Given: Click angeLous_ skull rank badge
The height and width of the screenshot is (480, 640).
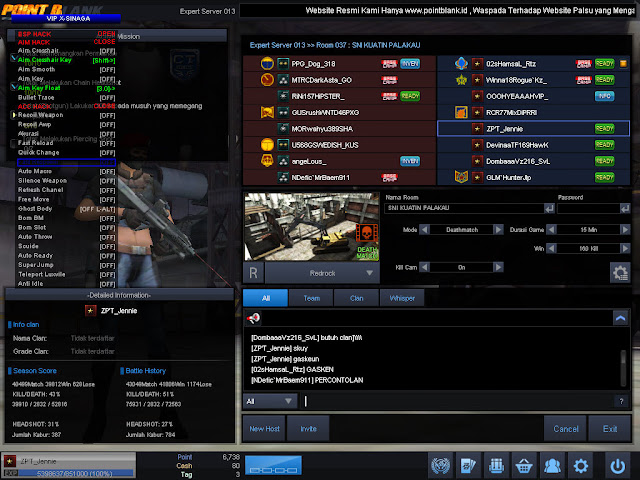Looking at the screenshot, I should pos(267,160).
